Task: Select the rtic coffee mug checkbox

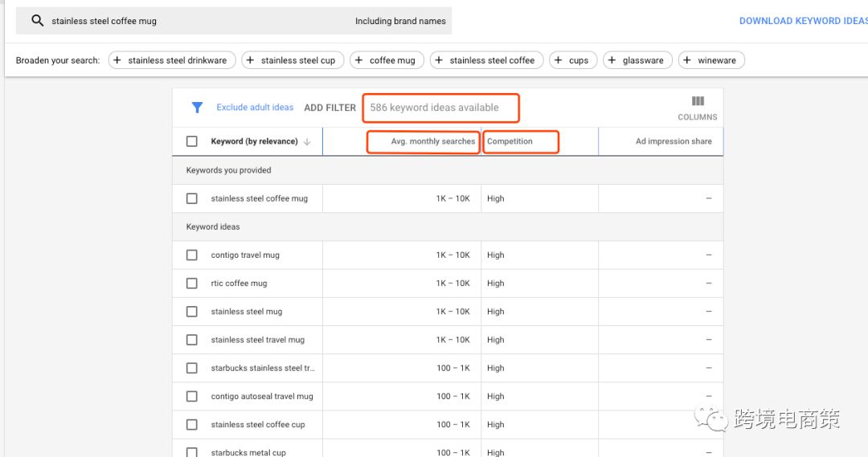Action: point(192,284)
